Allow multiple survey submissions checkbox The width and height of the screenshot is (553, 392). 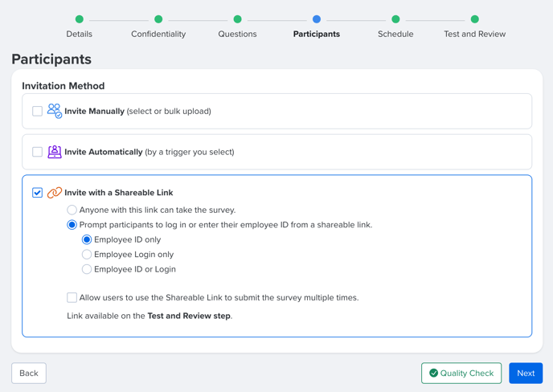pos(72,297)
